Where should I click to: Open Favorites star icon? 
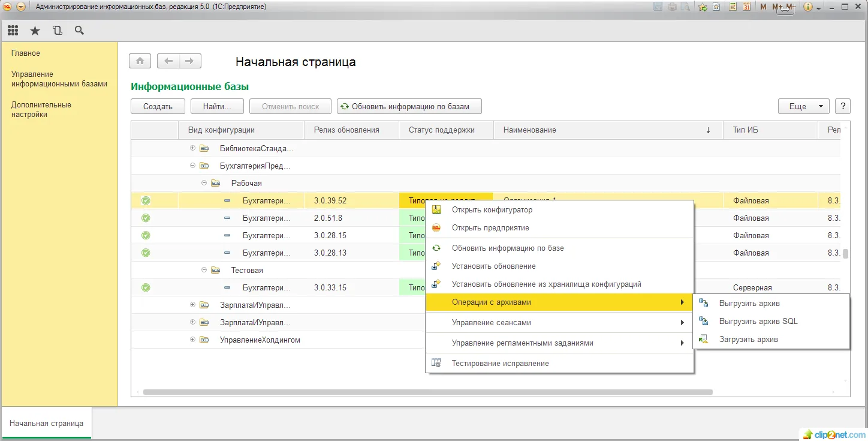tap(35, 31)
